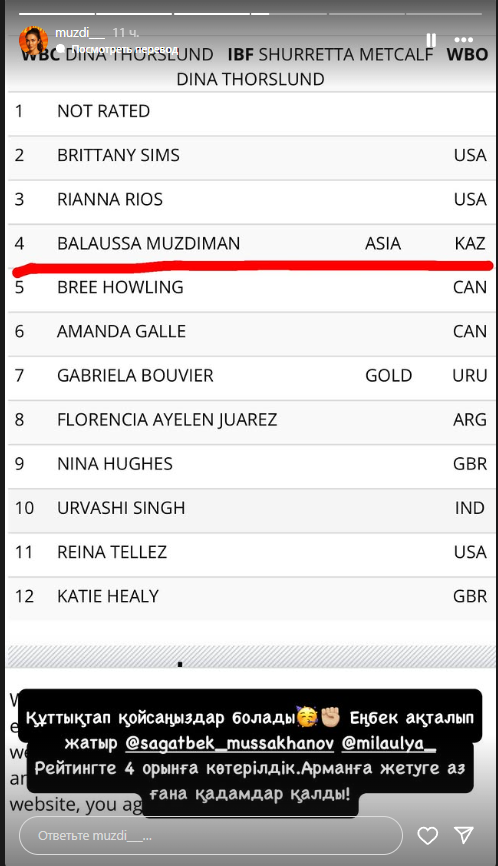
Task: Select the Katie Healy ranking row
Action: click(x=251, y=596)
